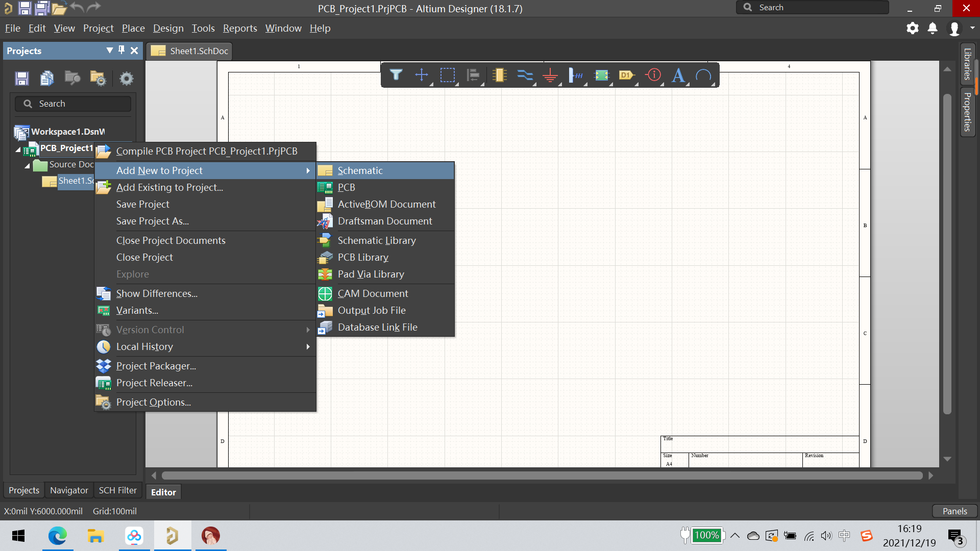980x551 pixels.
Task: Select the Place Part component icon
Action: (x=499, y=76)
